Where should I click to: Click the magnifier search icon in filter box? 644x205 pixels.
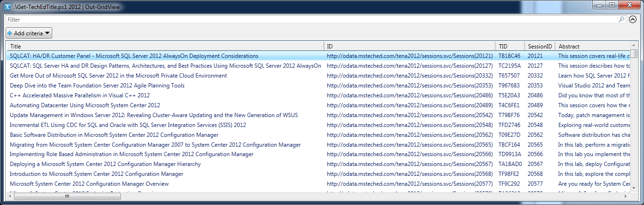621,20
